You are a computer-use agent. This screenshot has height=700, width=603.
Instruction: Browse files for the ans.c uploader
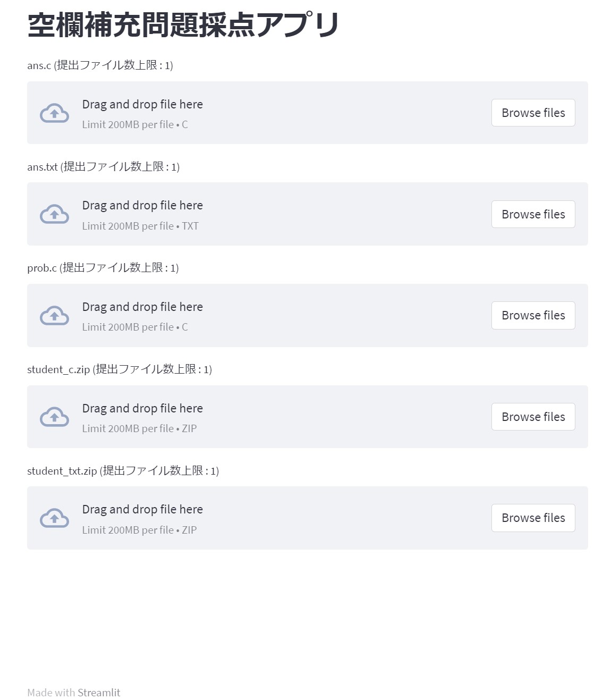(533, 113)
